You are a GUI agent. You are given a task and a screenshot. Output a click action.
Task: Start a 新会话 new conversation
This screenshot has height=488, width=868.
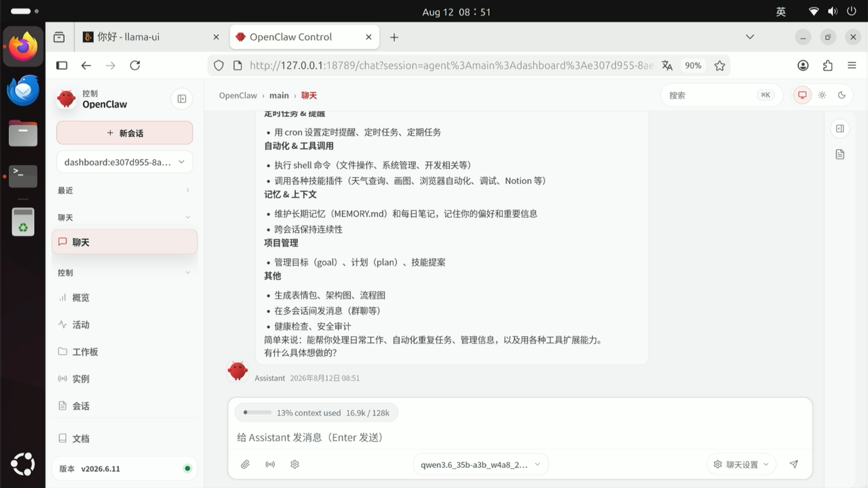[125, 133]
